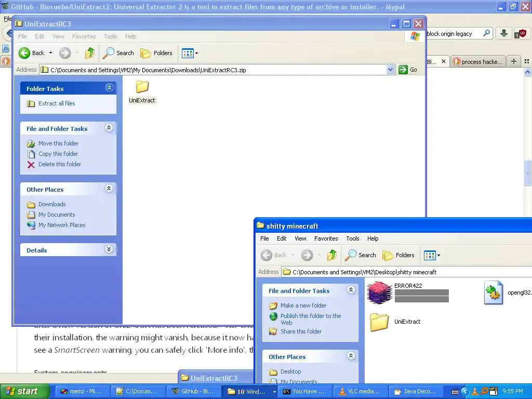Image resolution: width=532 pixels, height=399 pixels.
Task: Collapse Other Places panel in UniExtractRC3
Action: 109,189
